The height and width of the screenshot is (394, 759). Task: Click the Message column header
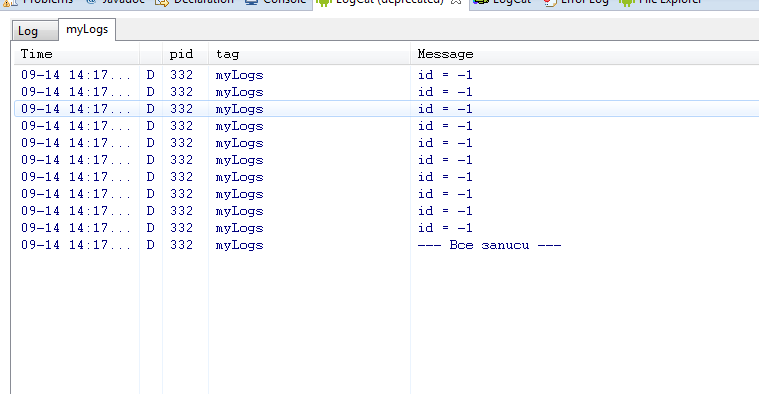click(585, 54)
